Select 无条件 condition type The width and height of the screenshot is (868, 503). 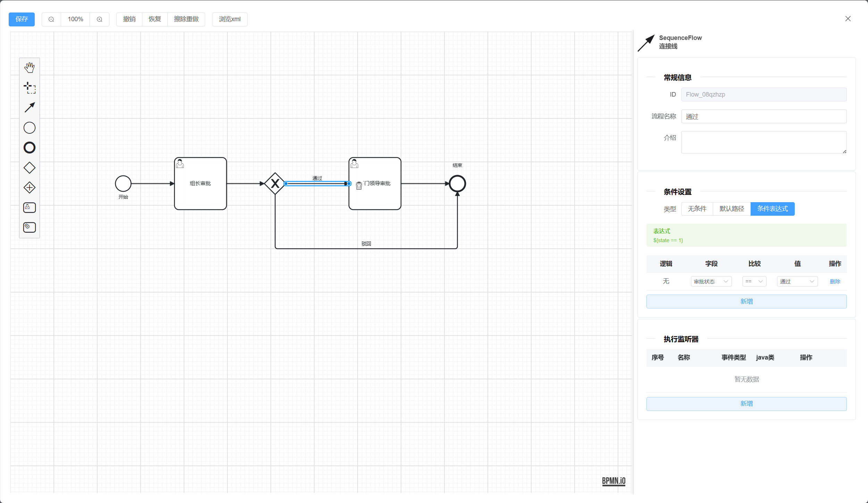[697, 209]
